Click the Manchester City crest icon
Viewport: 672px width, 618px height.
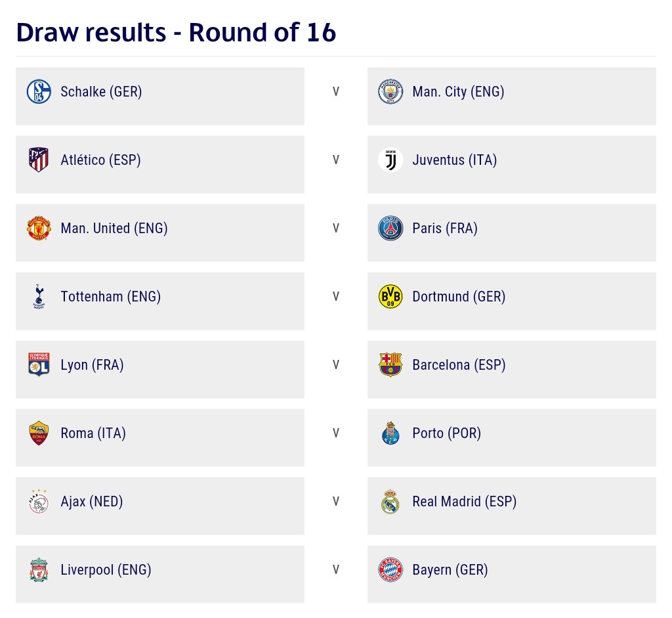point(390,92)
